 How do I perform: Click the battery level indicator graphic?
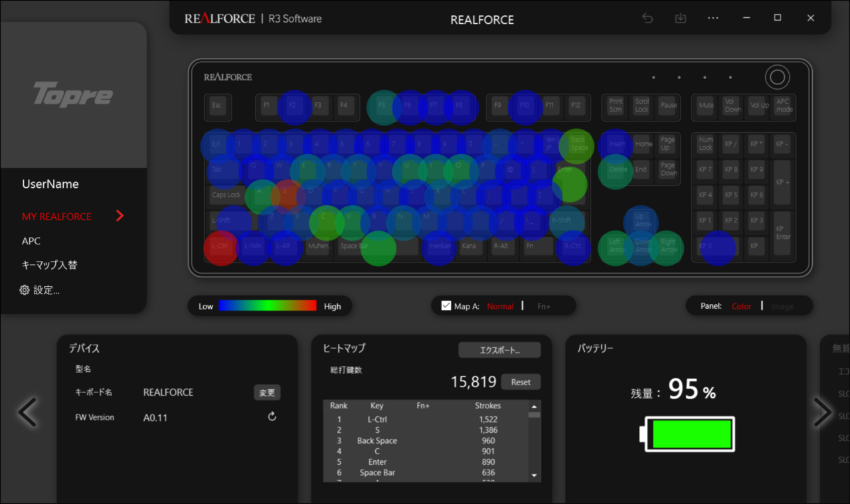pos(687,434)
